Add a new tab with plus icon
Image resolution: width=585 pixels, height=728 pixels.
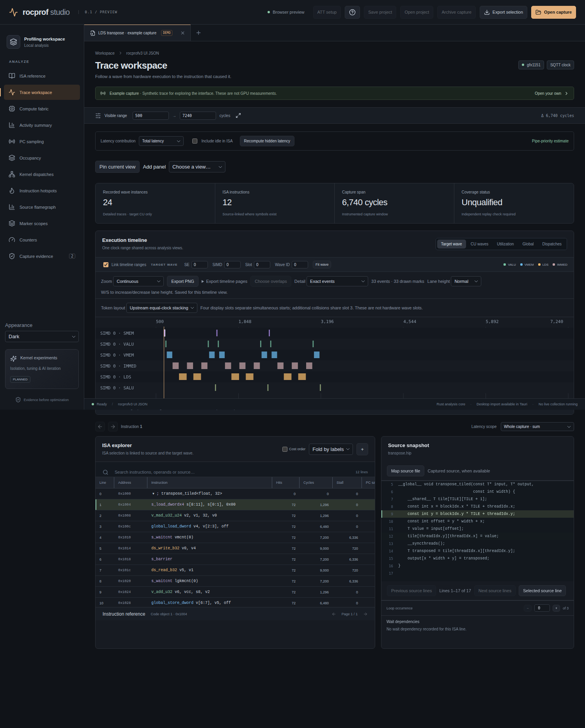199,33
